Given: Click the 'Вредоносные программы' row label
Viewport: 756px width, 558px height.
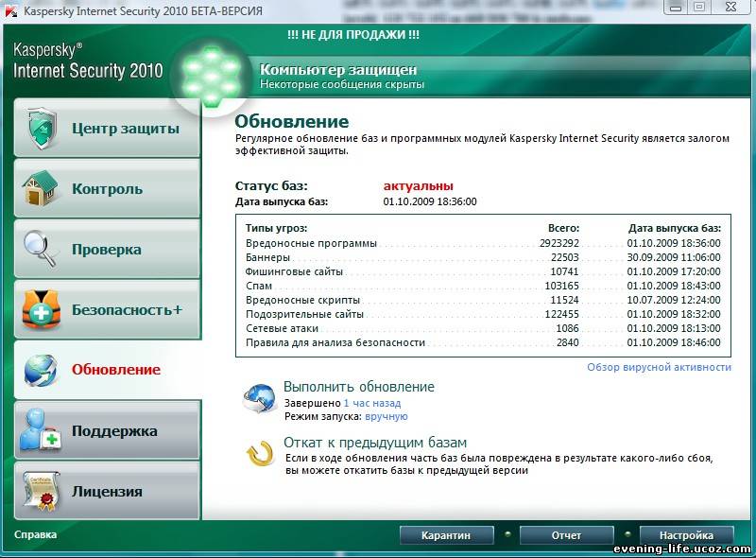Looking at the screenshot, I should [x=311, y=243].
